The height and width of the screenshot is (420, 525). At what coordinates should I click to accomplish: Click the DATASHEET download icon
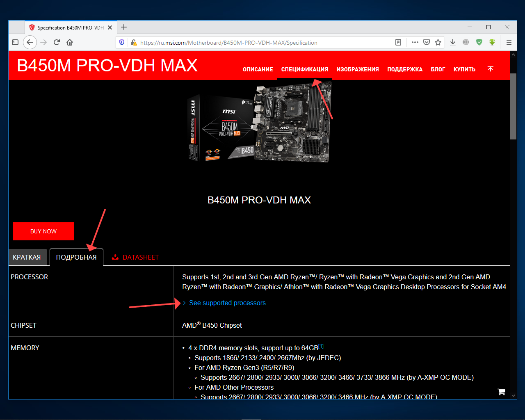click(115, 257)
